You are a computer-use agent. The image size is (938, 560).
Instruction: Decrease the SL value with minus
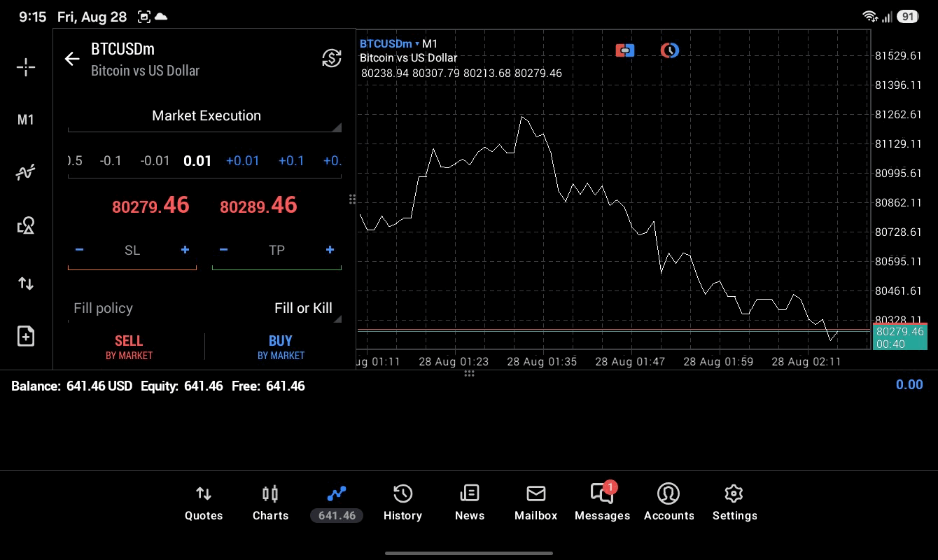(79, 250)
